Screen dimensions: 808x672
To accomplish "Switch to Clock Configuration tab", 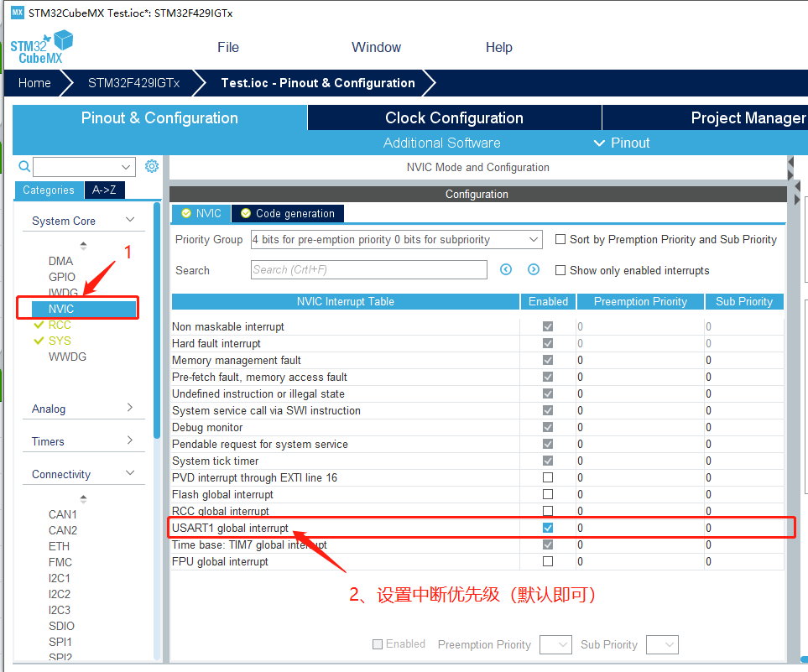I will [455, 118].
